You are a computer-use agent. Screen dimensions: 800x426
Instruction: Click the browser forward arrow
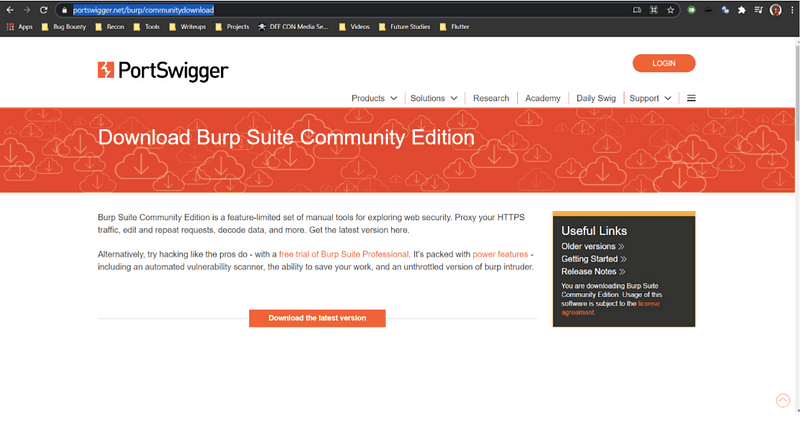pos(27,10)
